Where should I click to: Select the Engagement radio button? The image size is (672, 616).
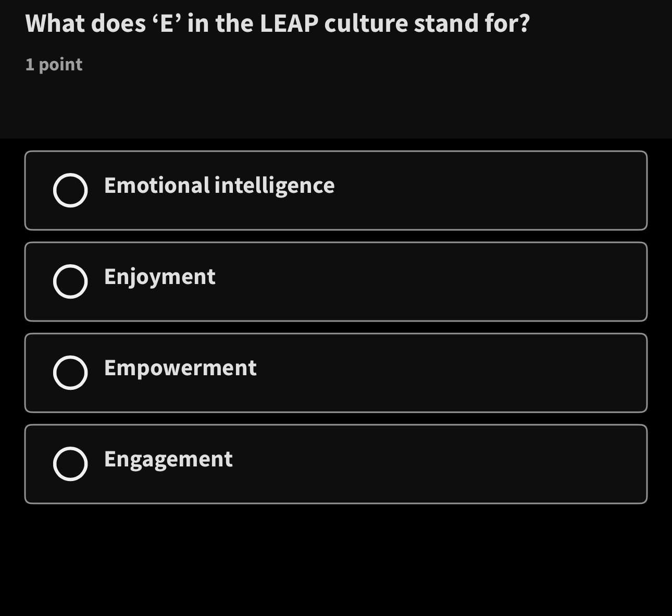point(70,463)
